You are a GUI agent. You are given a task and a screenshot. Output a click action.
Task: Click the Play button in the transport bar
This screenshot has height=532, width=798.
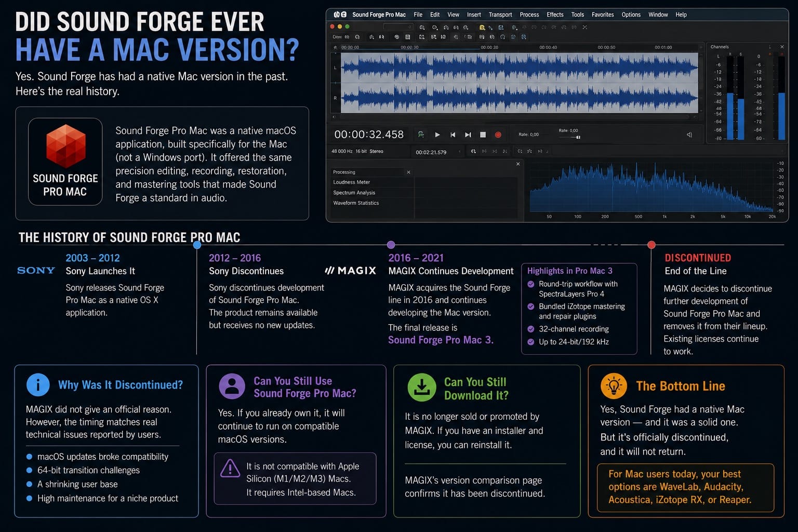pos(437,135)
